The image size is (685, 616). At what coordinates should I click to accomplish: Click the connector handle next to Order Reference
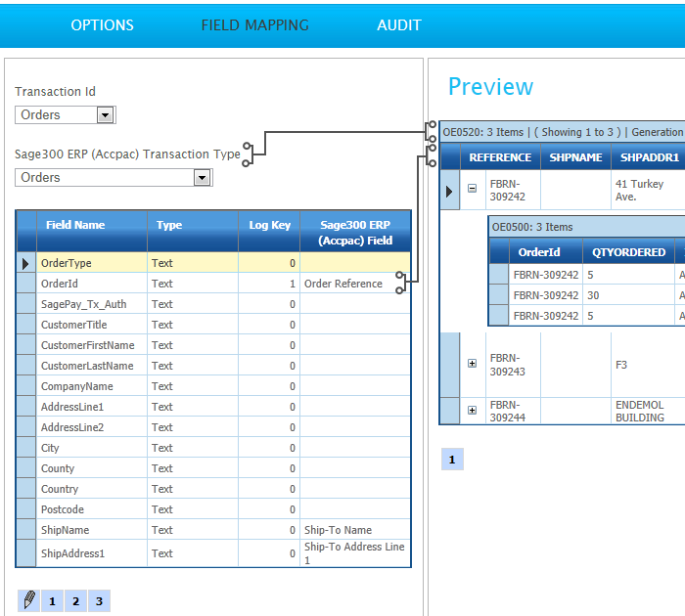coord(400,284)
